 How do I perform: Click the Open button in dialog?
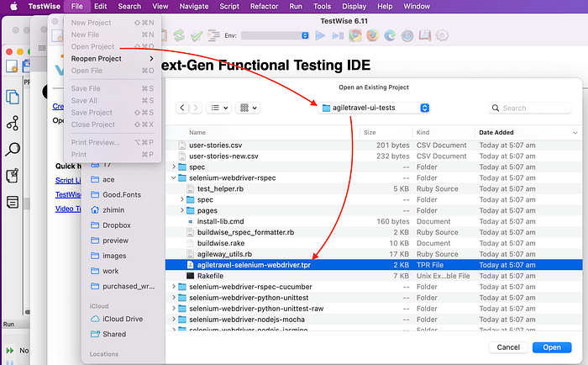pos(552,347)
